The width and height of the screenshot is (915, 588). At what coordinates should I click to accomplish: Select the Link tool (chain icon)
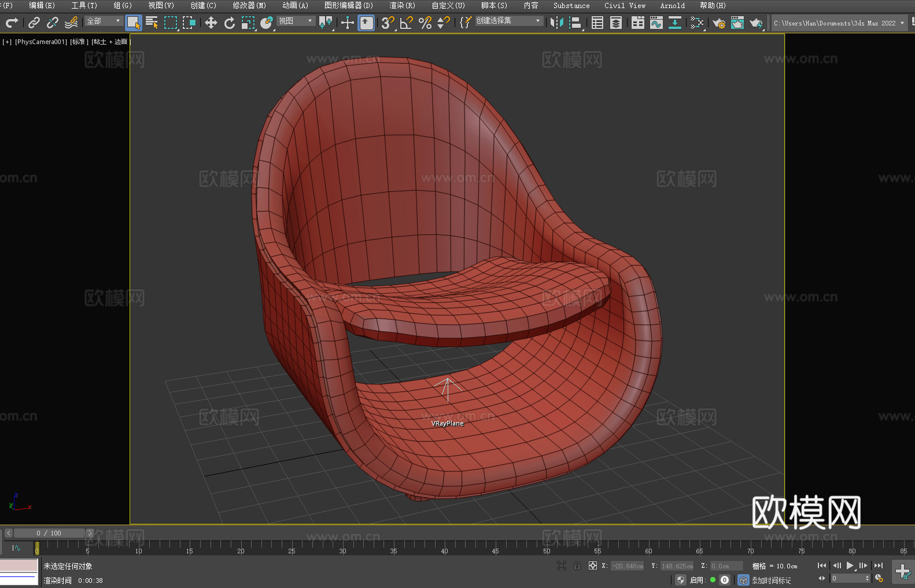coord(34,23)
